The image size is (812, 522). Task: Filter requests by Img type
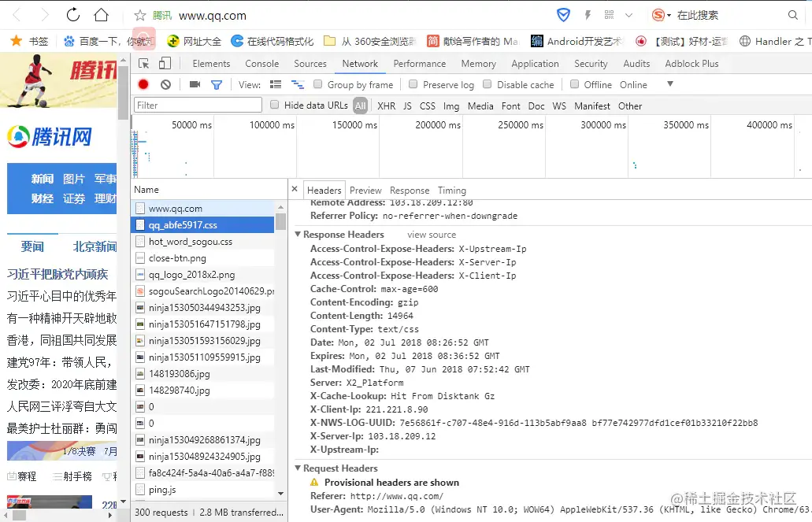click(451, 106)
